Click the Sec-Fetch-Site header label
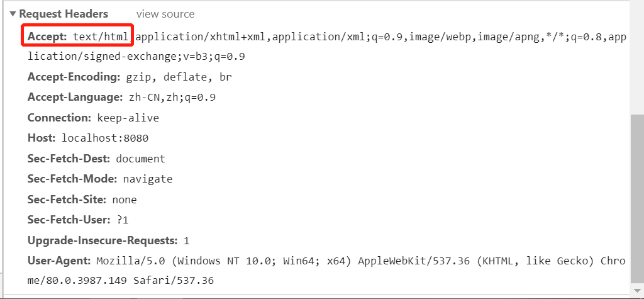This screenshot has height=299, width=644. [x=67, y=200]
